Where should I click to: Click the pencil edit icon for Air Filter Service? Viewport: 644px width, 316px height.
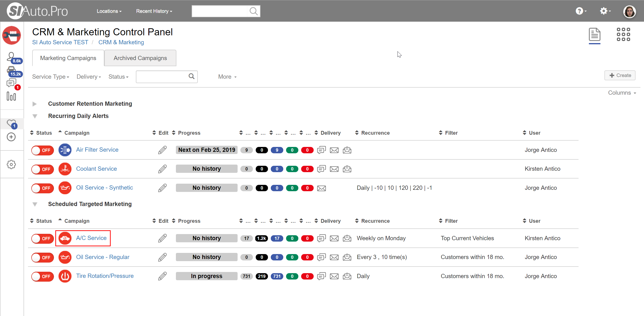coord(162,150)
